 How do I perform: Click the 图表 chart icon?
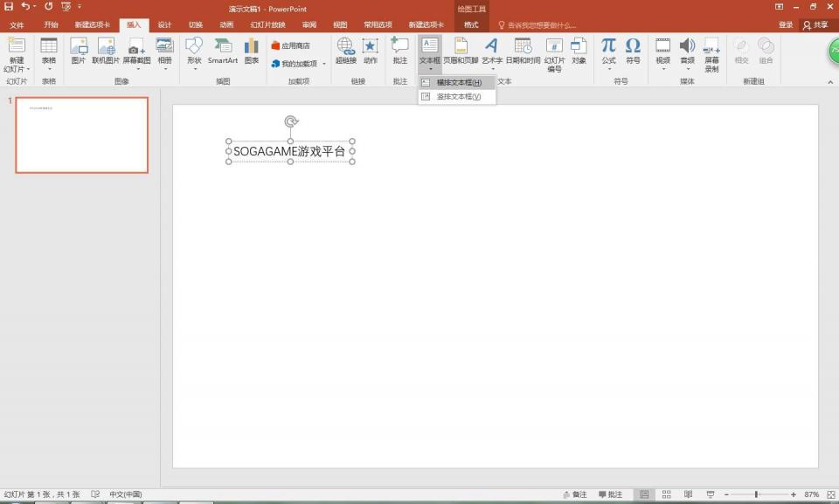(252, 51)
